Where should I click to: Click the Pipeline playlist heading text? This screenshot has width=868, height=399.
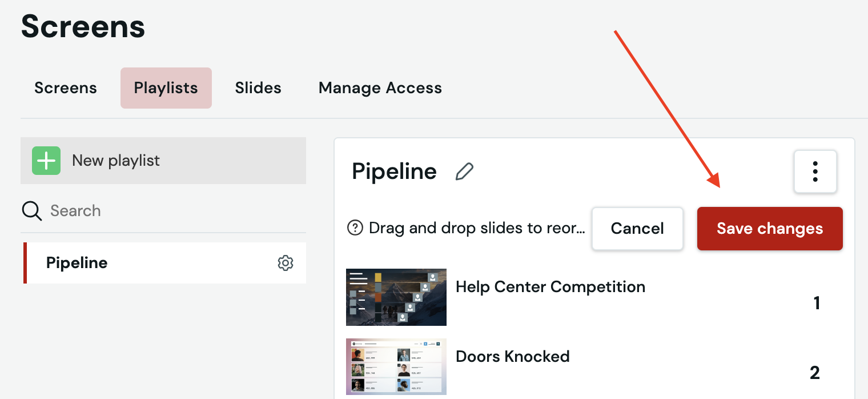[x=395, y=171]
